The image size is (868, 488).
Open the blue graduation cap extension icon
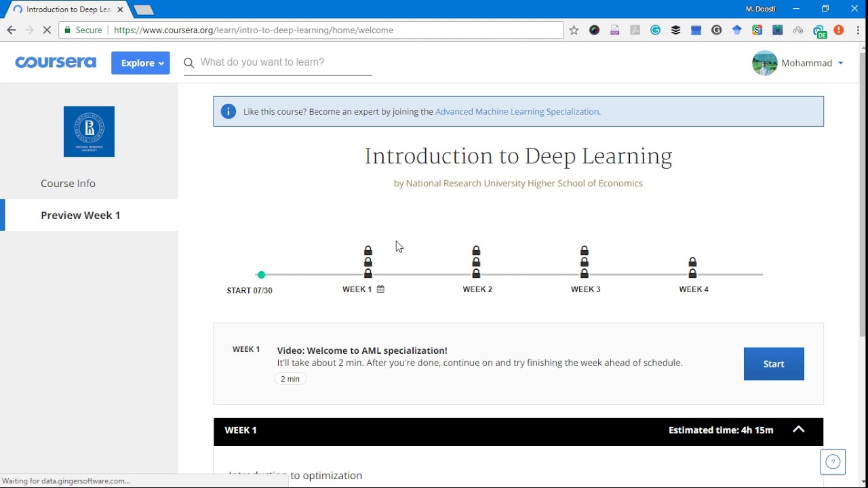pos(737,30)
